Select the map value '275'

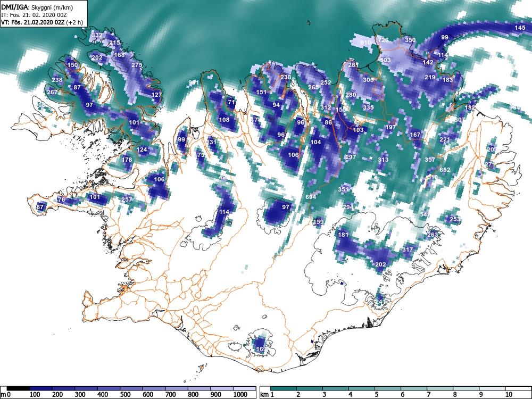[137, 65]
